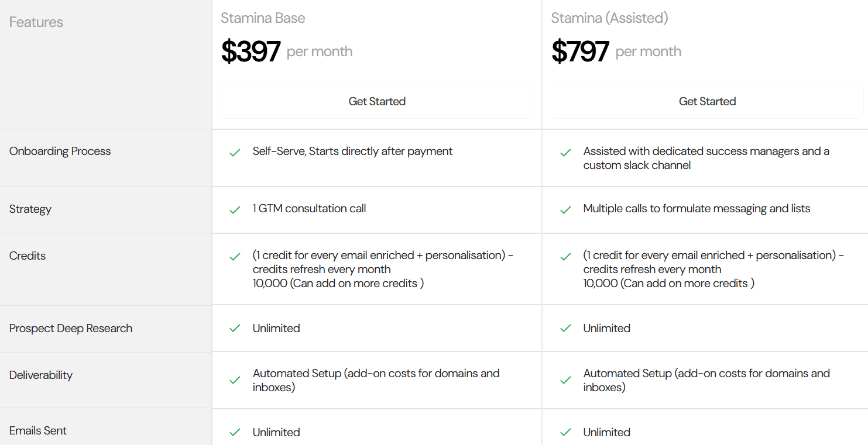Click Stamina Base Emails Sent checkmark
The image size is (868, 445).
235,433
